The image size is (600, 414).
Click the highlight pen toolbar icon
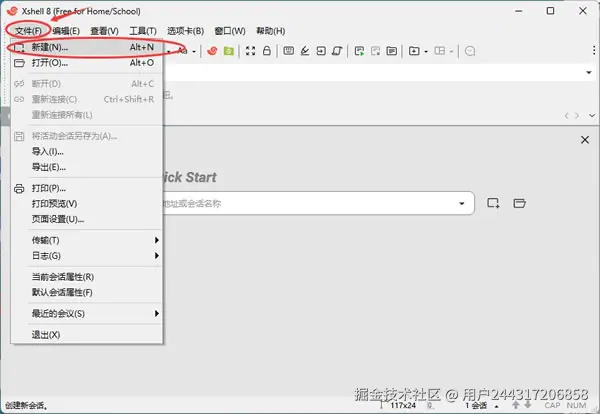point(305,51)
